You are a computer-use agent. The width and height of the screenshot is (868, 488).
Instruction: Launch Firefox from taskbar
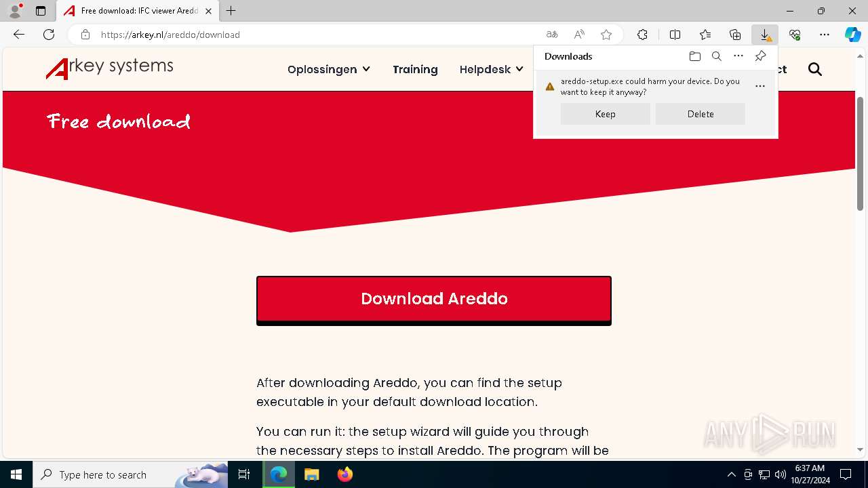coord(345,474)
